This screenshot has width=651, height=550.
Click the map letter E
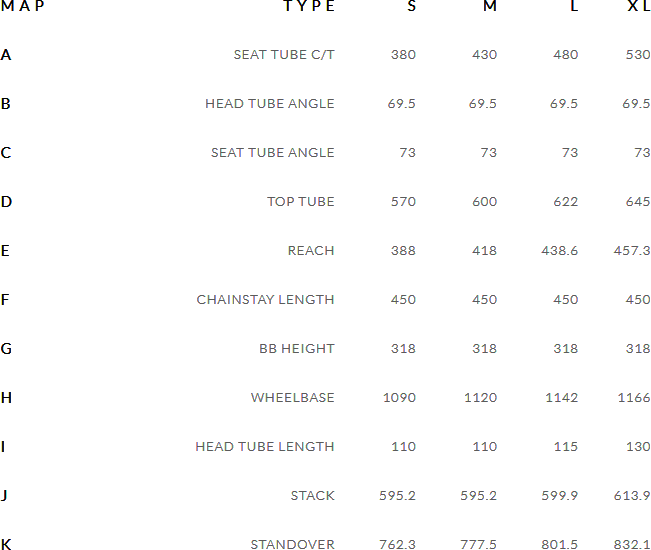point(6,251)
